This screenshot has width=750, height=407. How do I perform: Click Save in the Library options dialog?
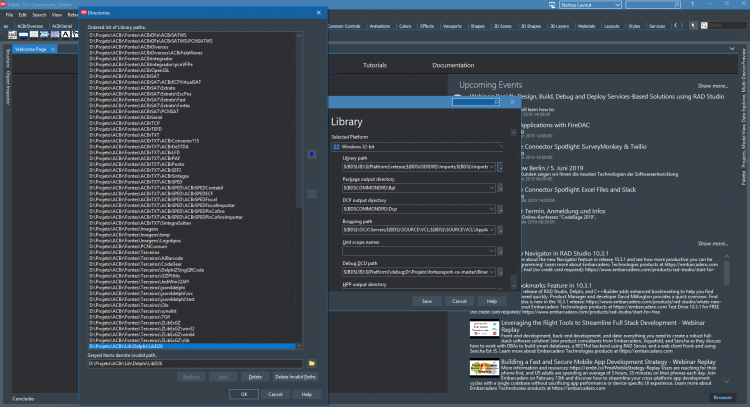(x=427, y=301)
